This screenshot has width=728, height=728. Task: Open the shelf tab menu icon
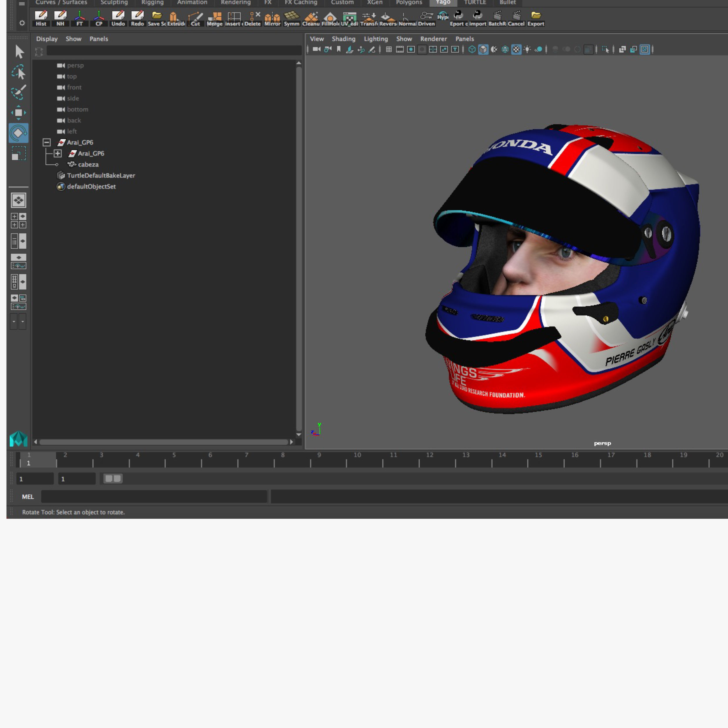click(x=22, y=3)
